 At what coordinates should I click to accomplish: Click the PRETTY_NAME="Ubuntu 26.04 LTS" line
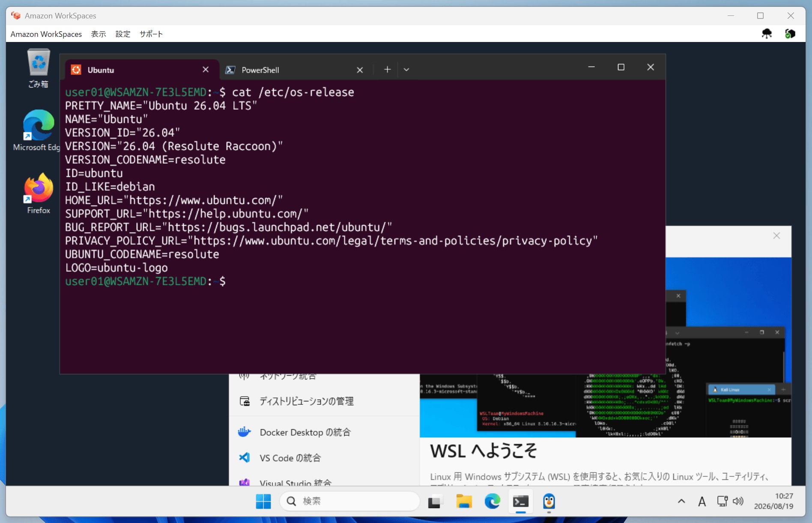(x=161, y=106)
